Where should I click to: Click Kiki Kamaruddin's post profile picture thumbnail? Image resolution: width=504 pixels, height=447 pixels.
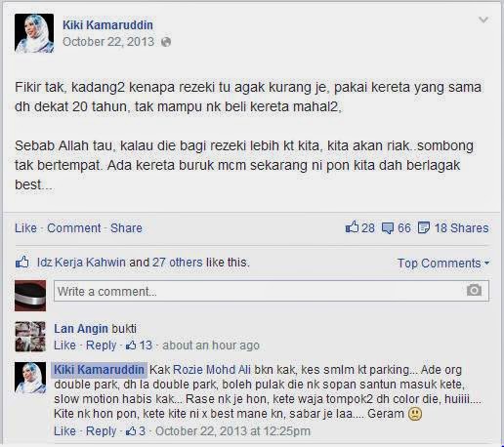[34, 33]
